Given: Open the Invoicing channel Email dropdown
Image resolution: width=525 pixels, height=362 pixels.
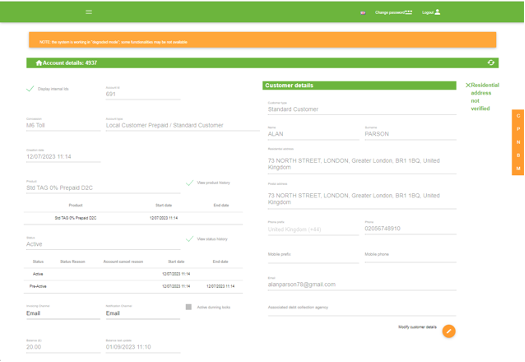Looking at the screenshot, I should 63,313.
